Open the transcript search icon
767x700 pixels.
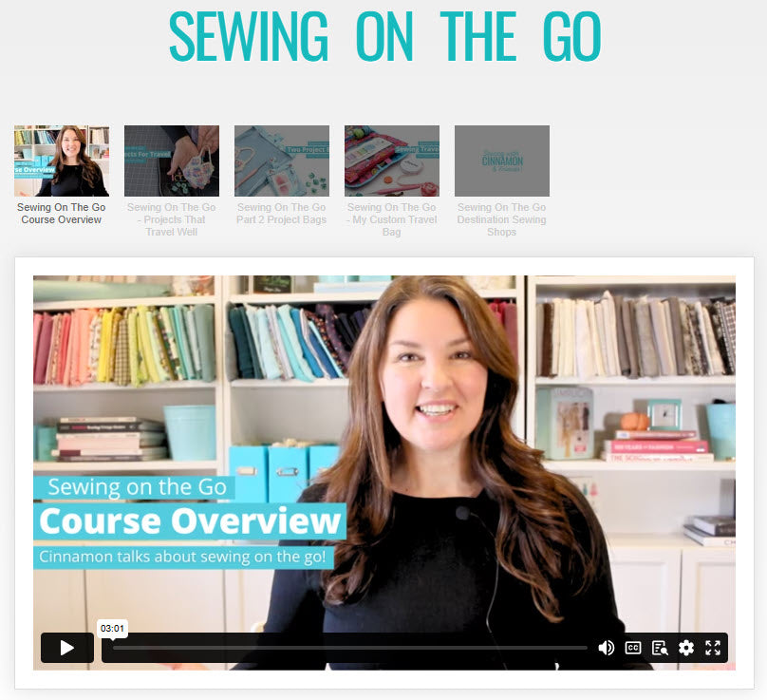tap(660, 648)
